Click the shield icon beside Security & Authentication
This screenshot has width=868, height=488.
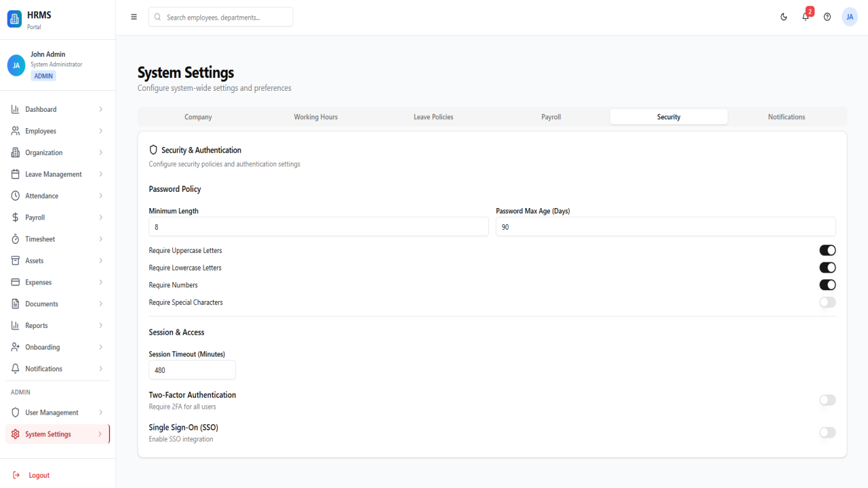pyautogui.click(x=153, y=150)
